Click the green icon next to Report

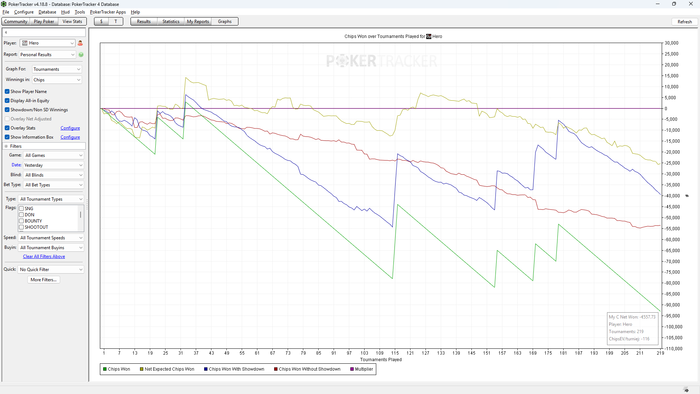click(x=81, y=55)
